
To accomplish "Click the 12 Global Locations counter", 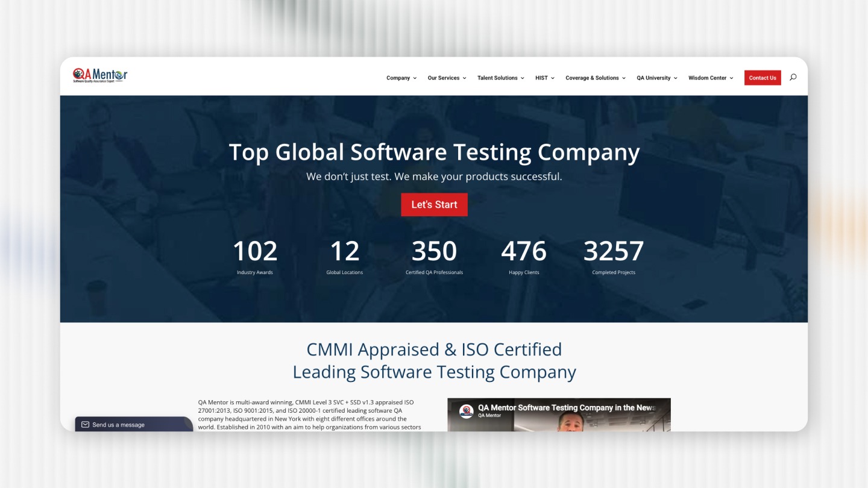I will (345, 257).
